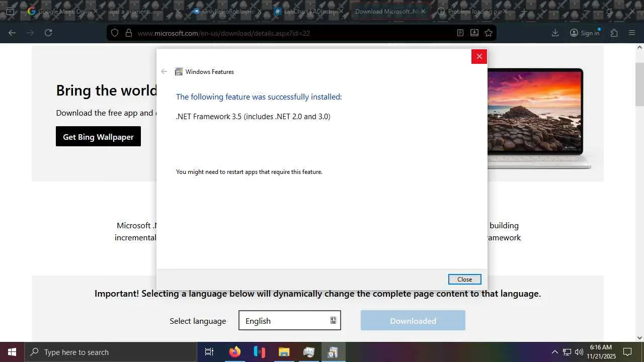Open the tracking protection shield icon
This screenshot has height=362, width=644.
pos(115,33)
